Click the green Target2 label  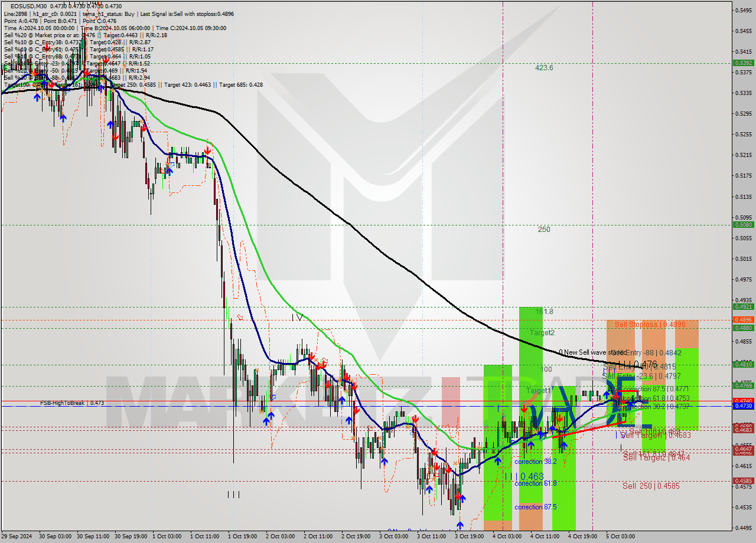(x=542, y=333)
